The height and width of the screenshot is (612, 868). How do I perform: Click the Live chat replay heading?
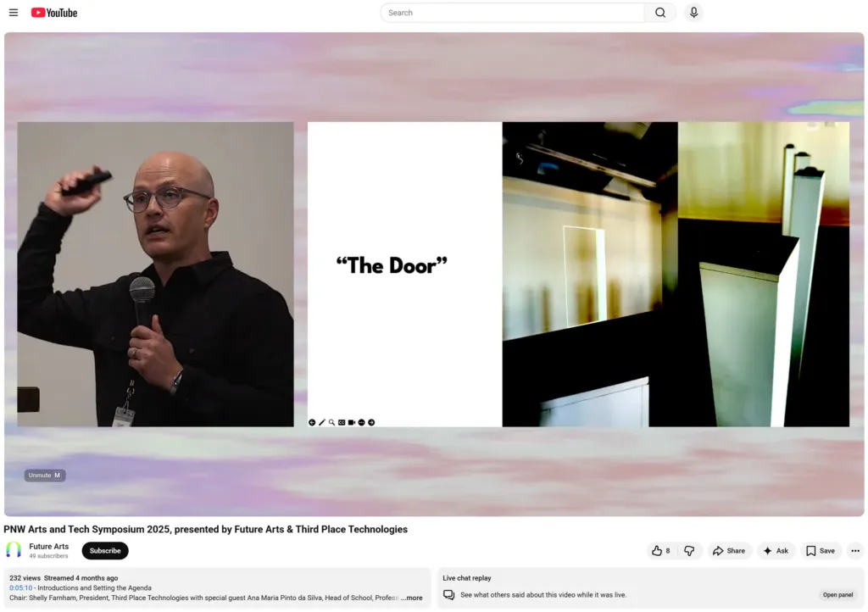(467, 578)
